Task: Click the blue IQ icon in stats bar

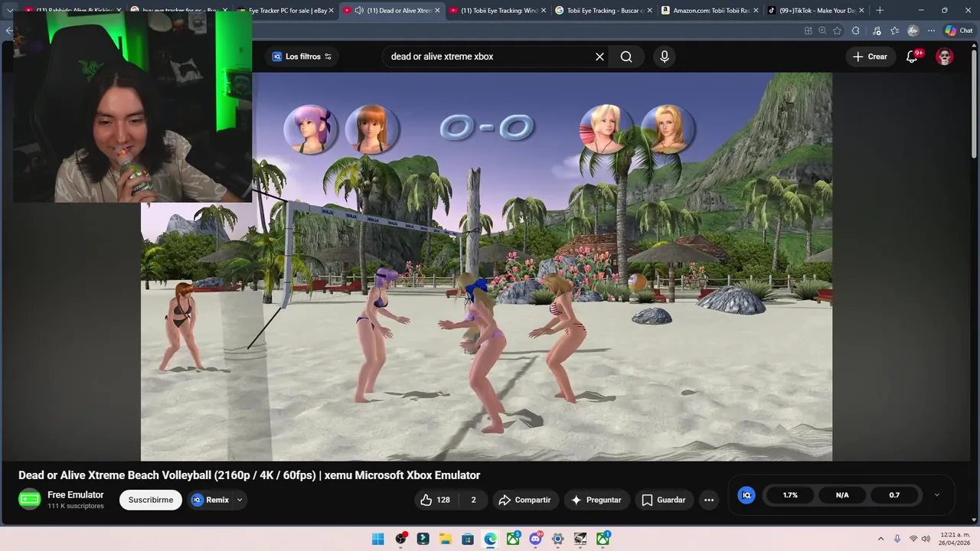Action: coord(746,495)
